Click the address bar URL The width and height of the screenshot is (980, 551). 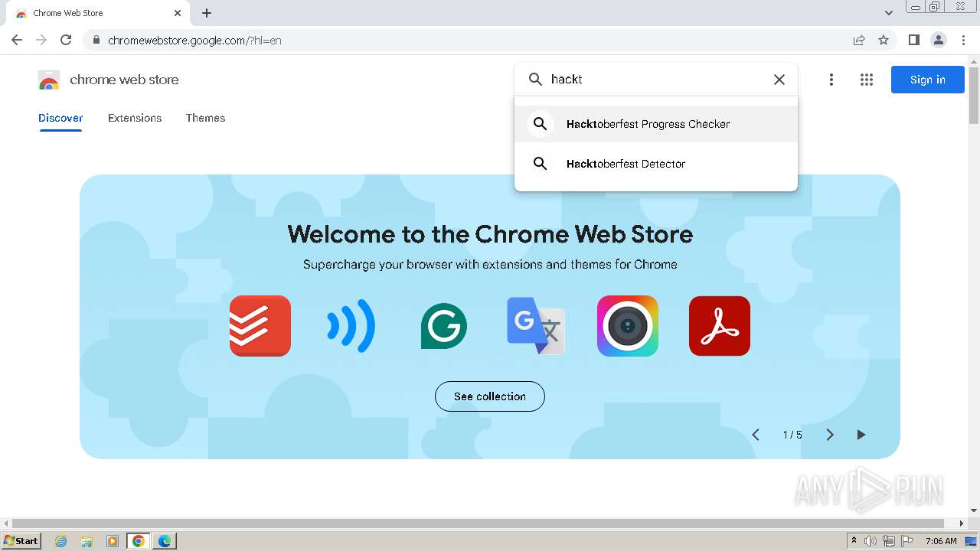click(x=194, y=40)
